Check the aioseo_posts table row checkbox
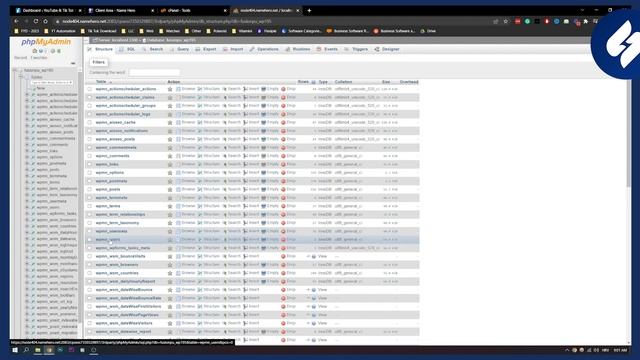Viewport: 640px width, 360px height. pyautogui.click(x=89, y=139)
